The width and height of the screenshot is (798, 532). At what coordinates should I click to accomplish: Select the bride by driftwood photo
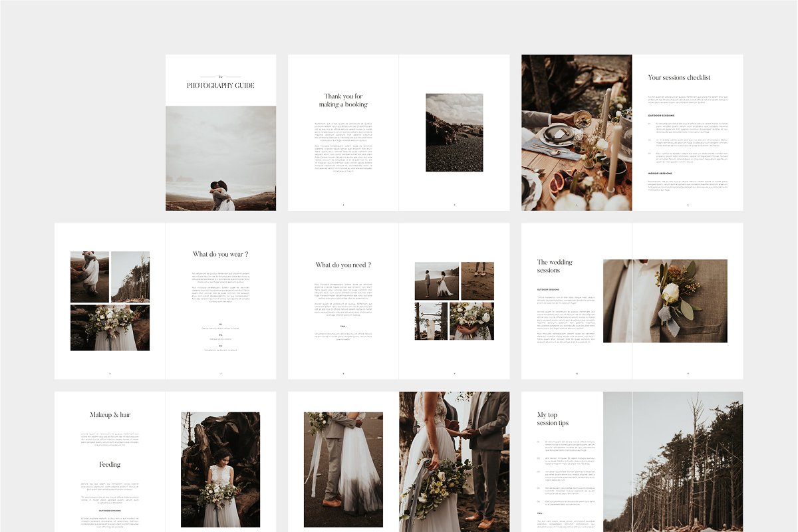[220, 469]
